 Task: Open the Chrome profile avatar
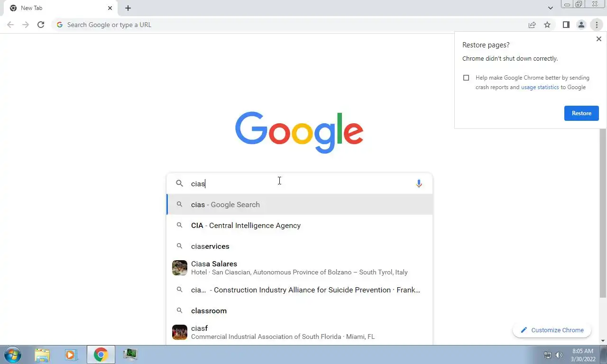coord(581,25)
